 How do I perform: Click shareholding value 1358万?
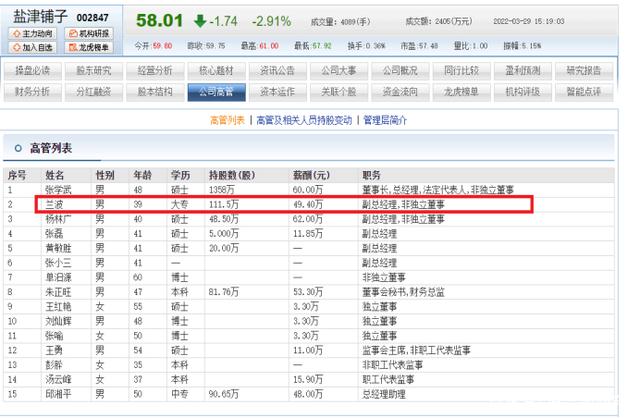click(221, 190)
